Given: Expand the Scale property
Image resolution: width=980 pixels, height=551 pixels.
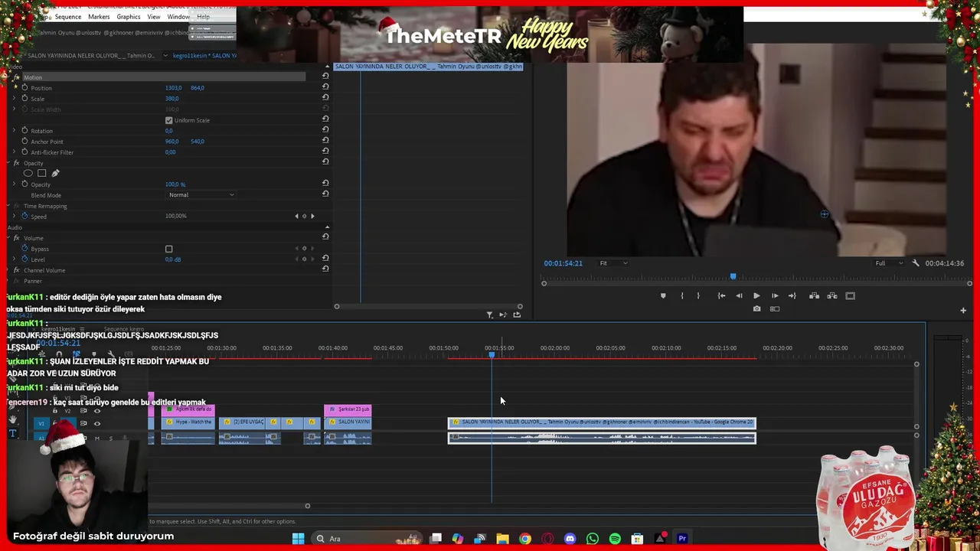Looking at the screenshot, I should click(x=15, y=99).
